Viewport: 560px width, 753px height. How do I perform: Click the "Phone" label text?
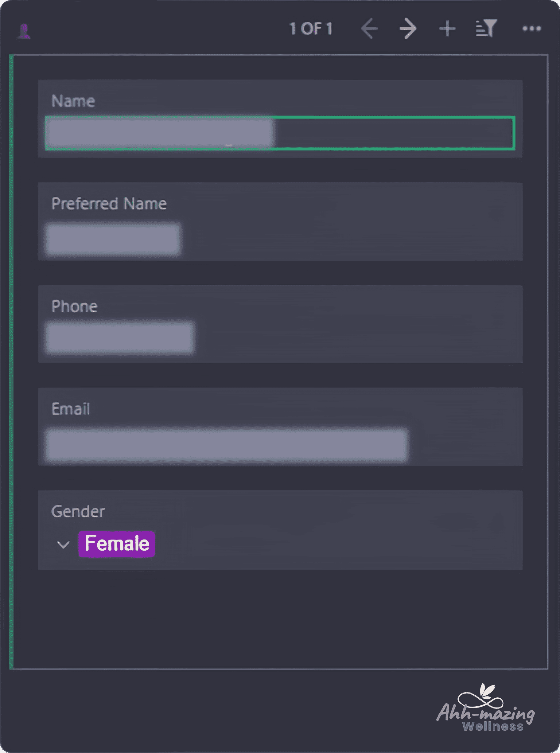(x=74, y=306)
